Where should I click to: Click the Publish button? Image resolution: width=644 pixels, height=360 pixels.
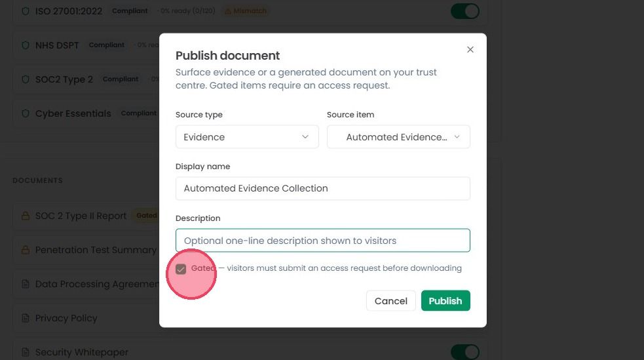click(x=445, y=301)
